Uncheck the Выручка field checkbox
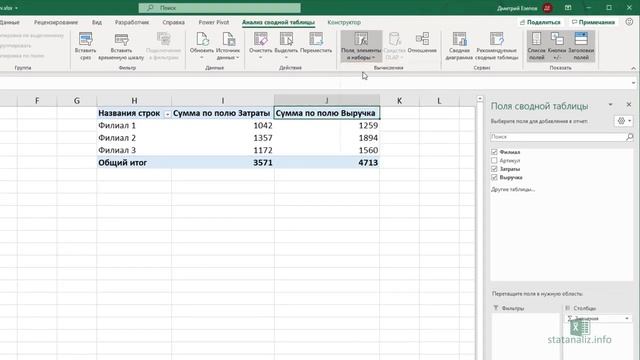Image resolution: width=640 pixels, height=360 pixels. [x=494, y=178]
